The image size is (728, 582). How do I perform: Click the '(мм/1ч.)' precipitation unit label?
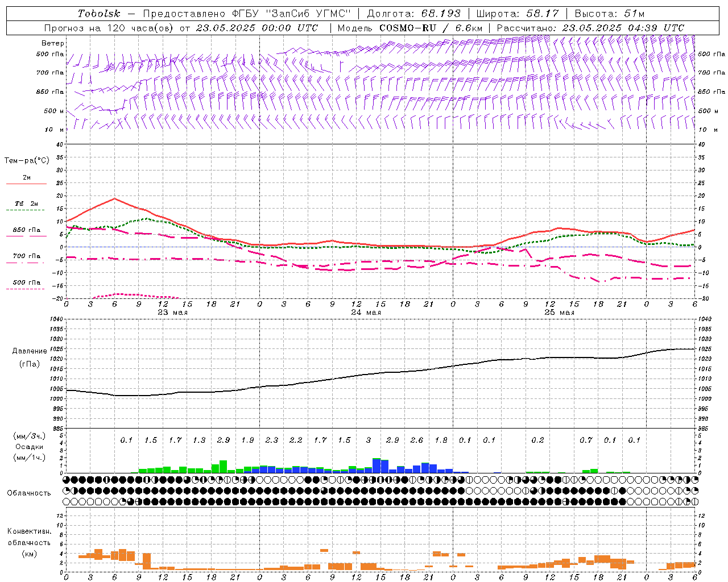[x=28, y=458]
